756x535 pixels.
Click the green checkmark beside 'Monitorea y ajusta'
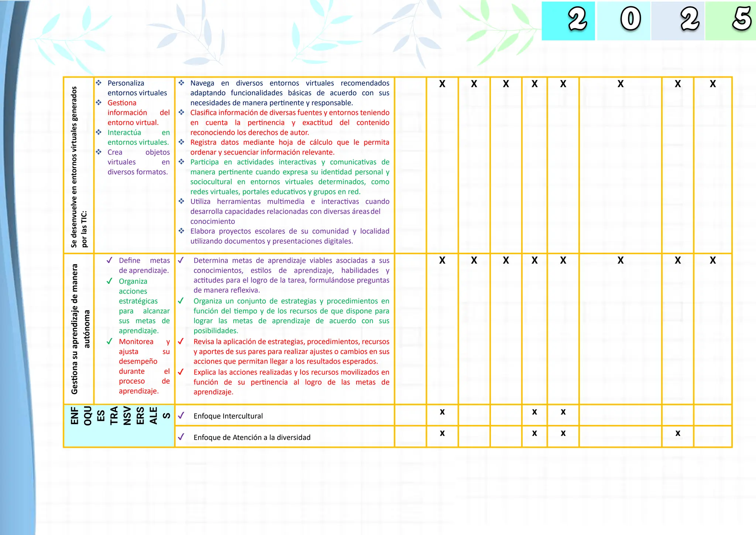click(109, 341)
